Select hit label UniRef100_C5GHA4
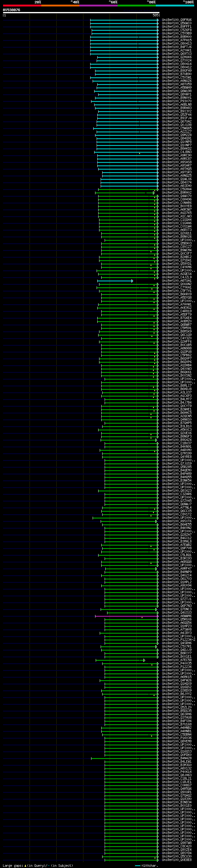The height and width of the screenshot is (868, 197). point(176,189)
